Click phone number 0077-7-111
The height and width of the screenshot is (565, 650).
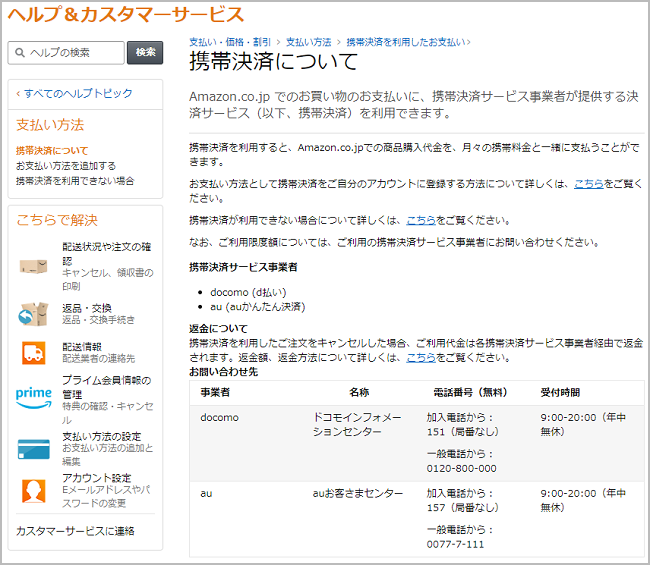455,544
